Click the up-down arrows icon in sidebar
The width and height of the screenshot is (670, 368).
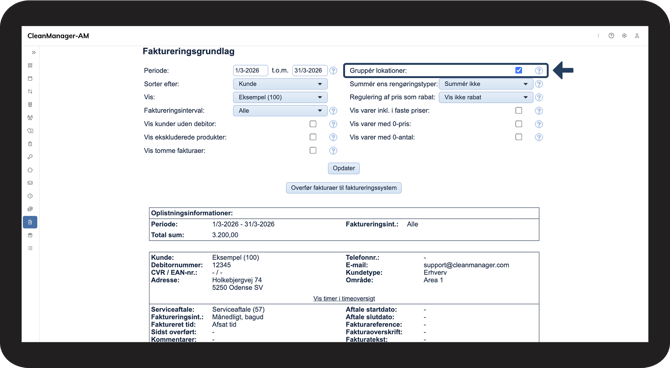coord(30,91)
